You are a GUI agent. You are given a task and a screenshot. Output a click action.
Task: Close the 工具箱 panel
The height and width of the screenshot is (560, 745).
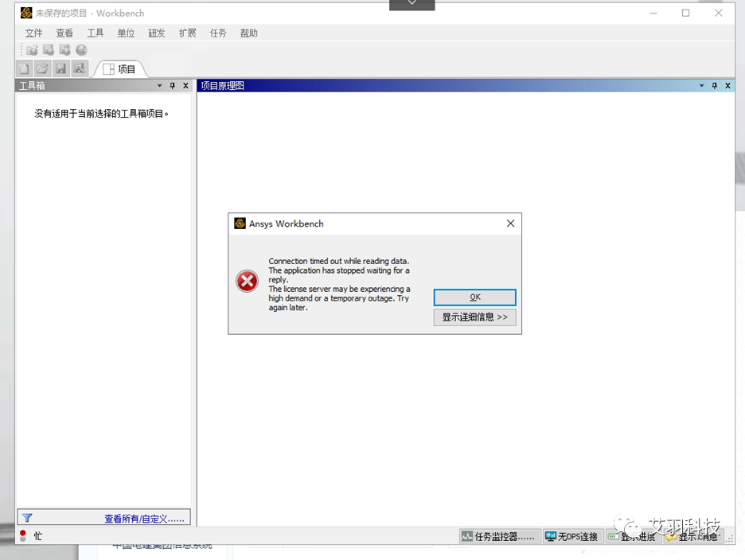click(185, 86)
